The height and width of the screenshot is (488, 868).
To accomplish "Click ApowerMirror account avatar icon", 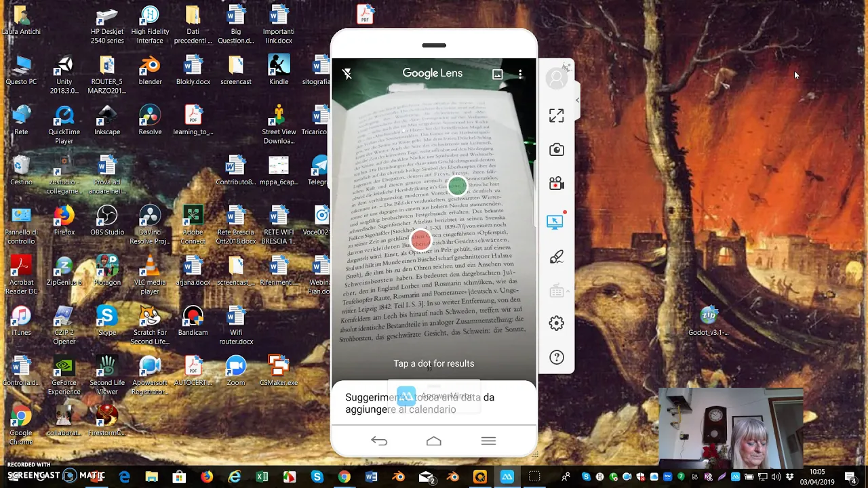I will [x=557, y=78].
